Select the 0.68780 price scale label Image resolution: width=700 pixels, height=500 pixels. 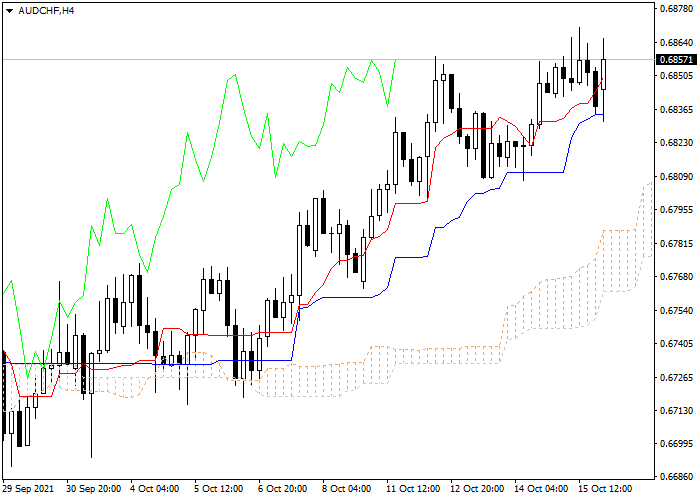pos(676,9)
